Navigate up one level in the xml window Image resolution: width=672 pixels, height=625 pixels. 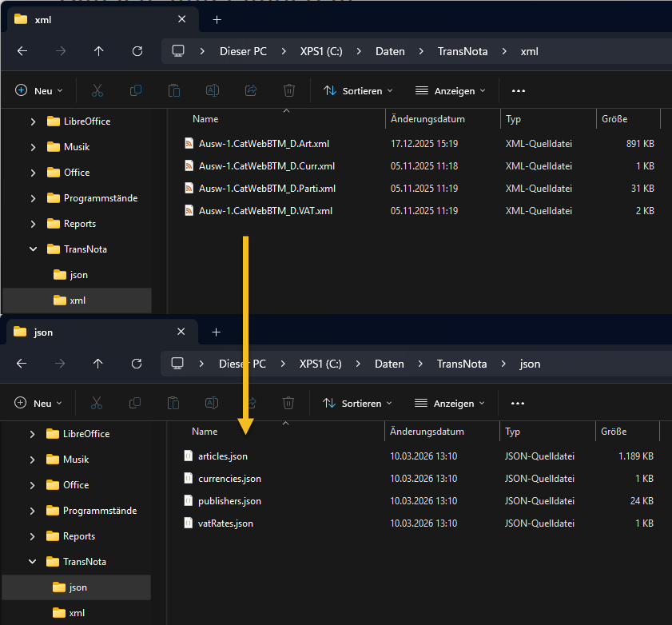pos(98,50)
